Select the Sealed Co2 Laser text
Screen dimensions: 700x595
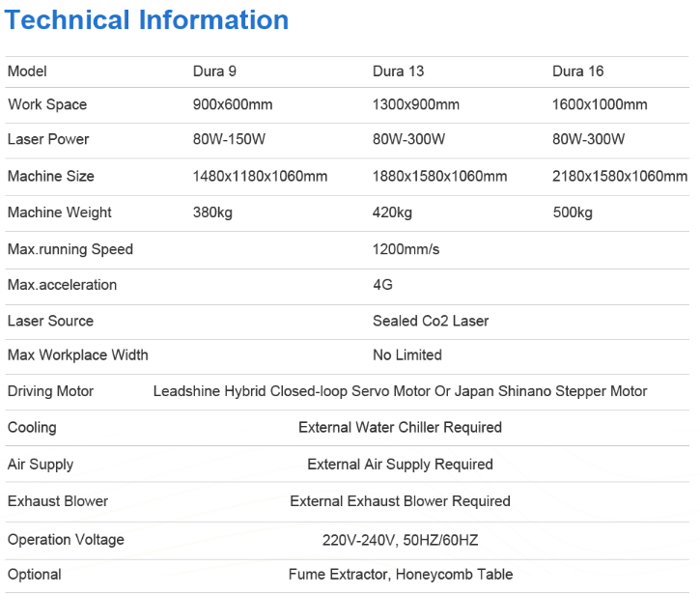click(x=431, y=321)
